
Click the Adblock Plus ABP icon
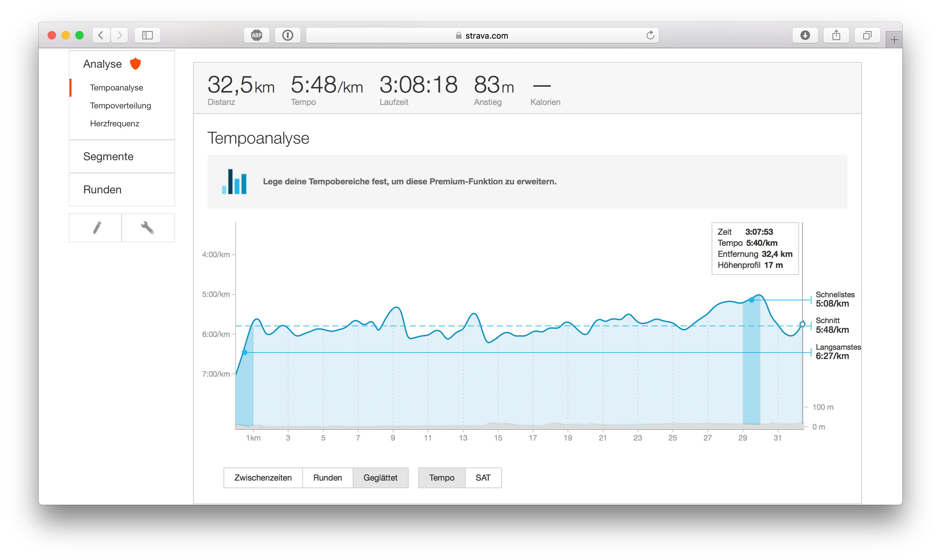256,36
